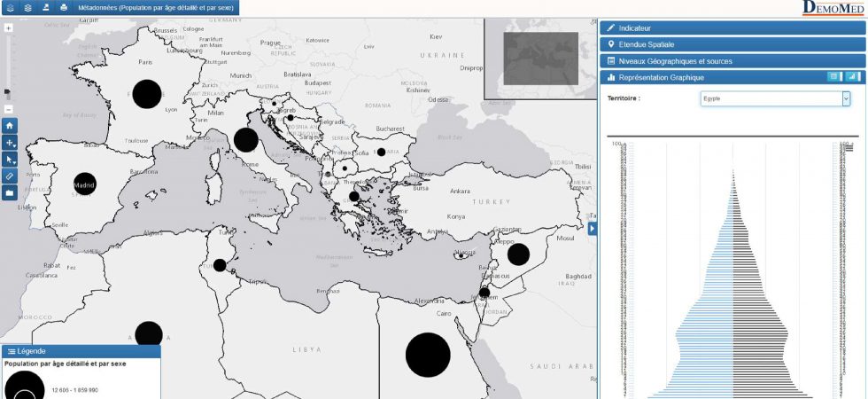Screen dimensions: 868x399
Task: Click the Légende panel header
Action: coord(81,351)
